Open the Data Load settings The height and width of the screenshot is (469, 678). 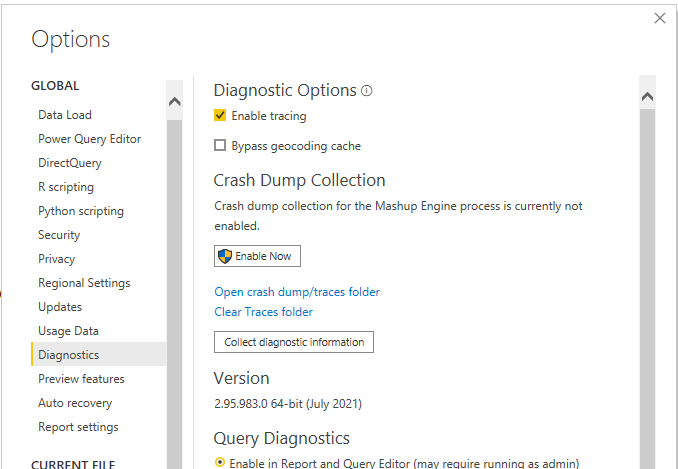click(65, 115)
